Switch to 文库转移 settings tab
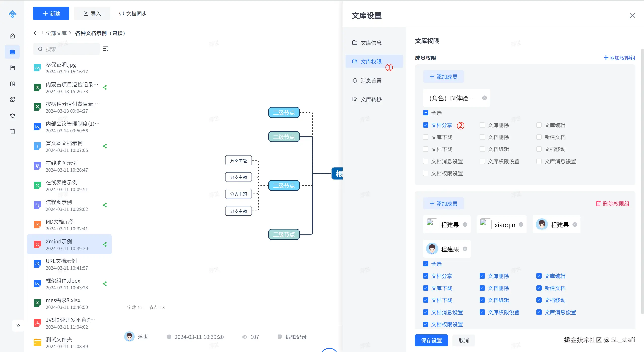Viewport: 644px width, 352px height. click(374, 99)
